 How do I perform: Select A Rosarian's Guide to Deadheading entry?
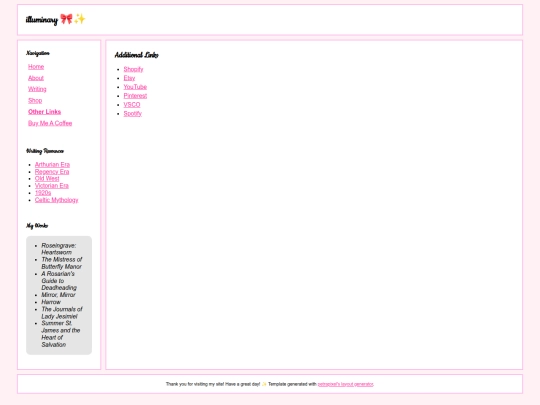(x=59, y=280)
